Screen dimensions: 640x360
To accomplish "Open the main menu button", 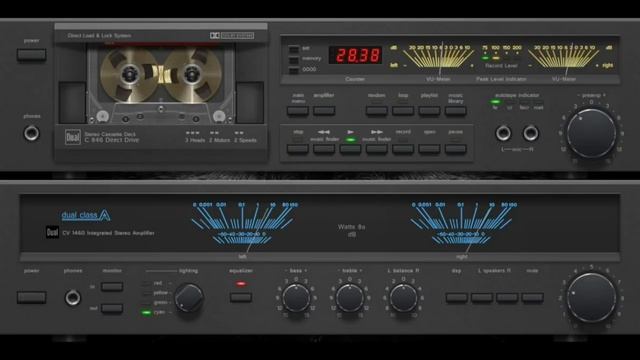I will (298, 111).
